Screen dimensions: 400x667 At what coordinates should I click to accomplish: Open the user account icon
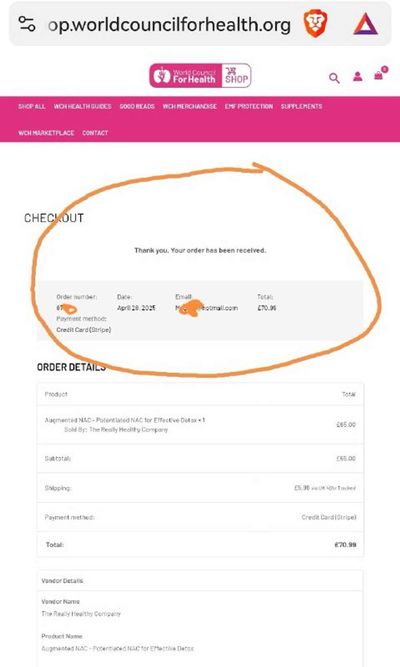(x=357, y=77)
